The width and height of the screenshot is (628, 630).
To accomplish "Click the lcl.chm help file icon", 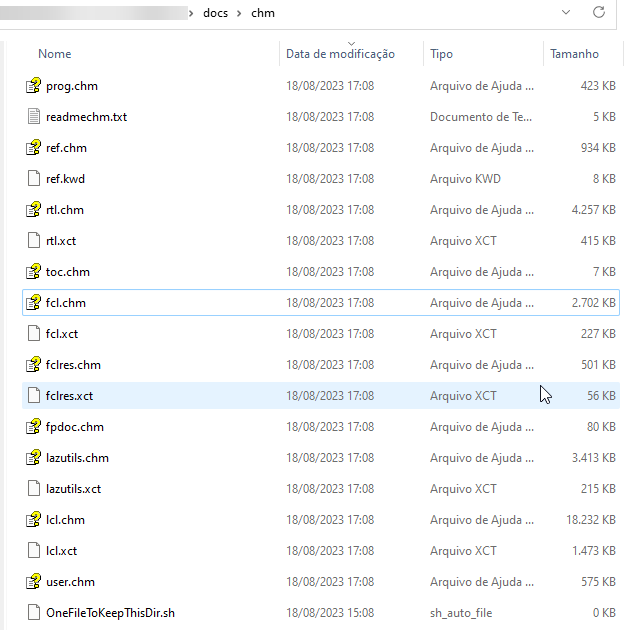I will tap(34, 520).
